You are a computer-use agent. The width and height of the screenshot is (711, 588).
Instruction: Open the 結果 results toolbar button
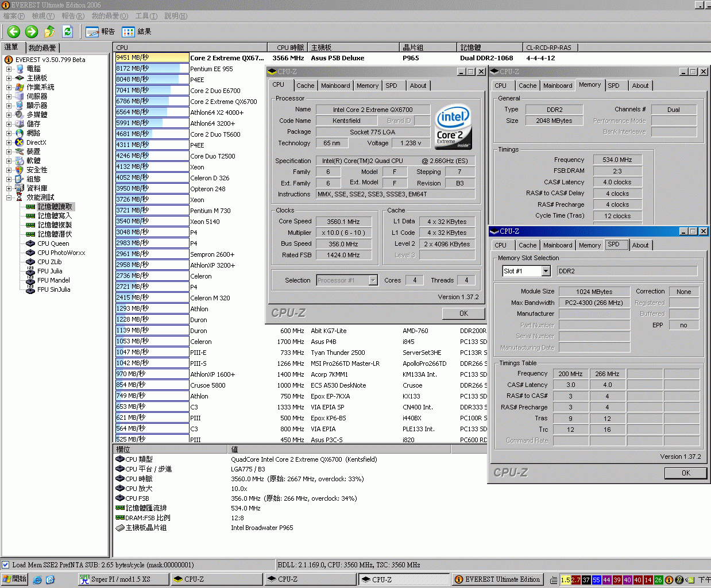tap(137, 32)
